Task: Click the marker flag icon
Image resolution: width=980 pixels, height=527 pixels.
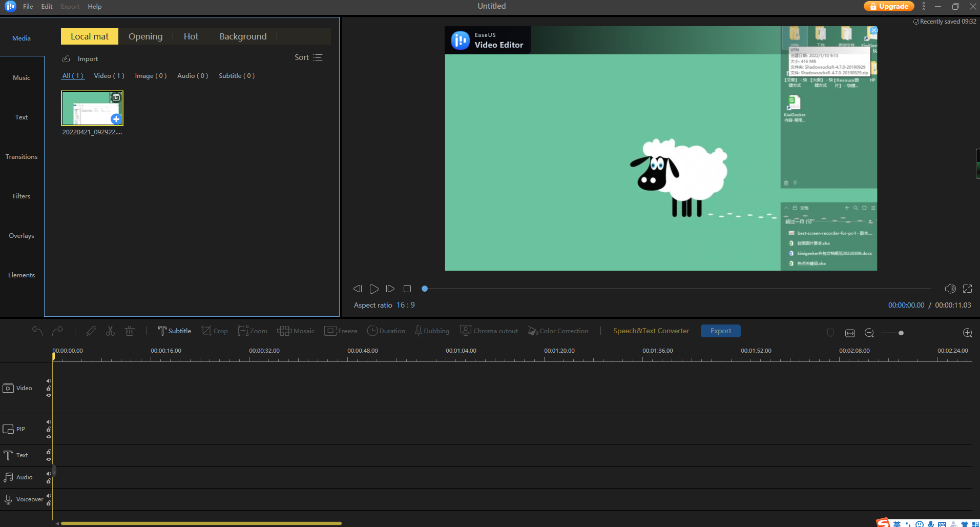Action: coord(830,333)
